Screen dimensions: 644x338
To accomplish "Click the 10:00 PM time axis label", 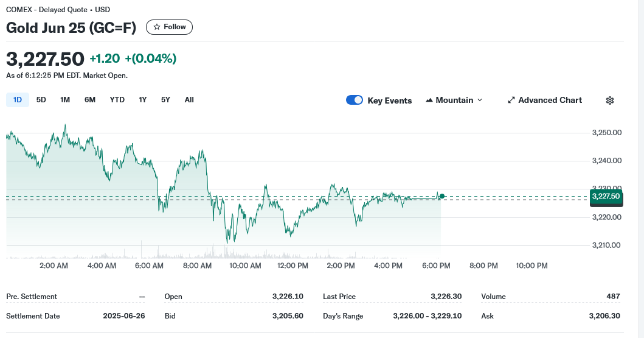I will click(532, 266).
